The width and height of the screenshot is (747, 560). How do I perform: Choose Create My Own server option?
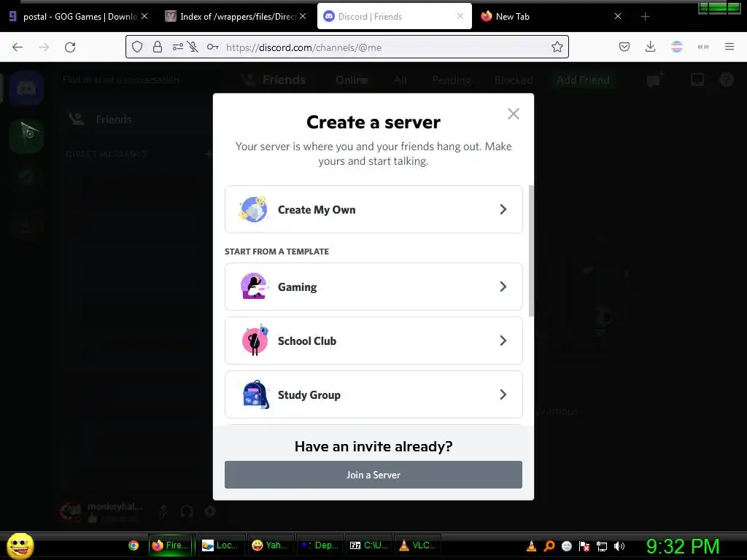point(373,209)
